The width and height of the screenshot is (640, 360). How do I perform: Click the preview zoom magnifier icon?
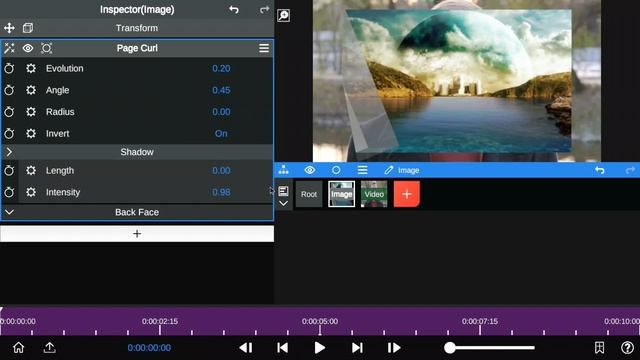[284, 16]
